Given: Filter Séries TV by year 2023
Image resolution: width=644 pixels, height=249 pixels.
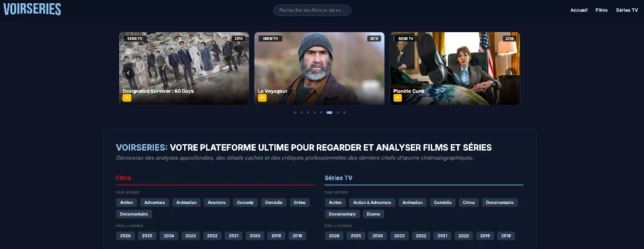Looking at the screenshot, I should 399,236.
